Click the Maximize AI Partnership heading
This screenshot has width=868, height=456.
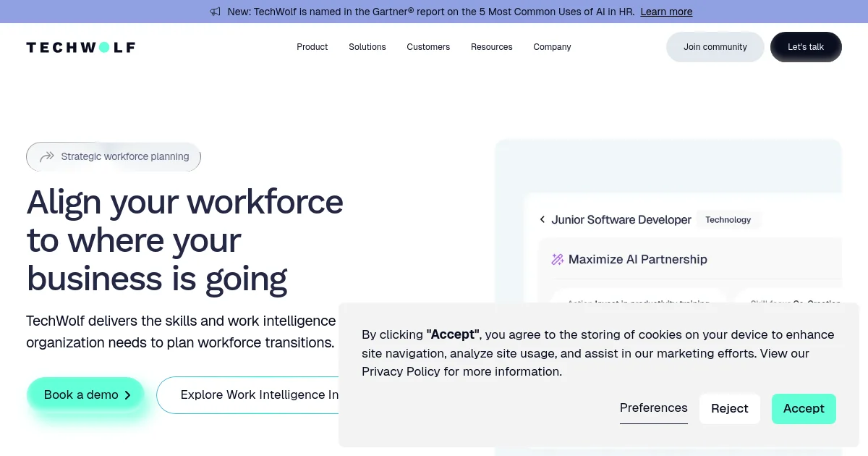[x=638, y=259]
